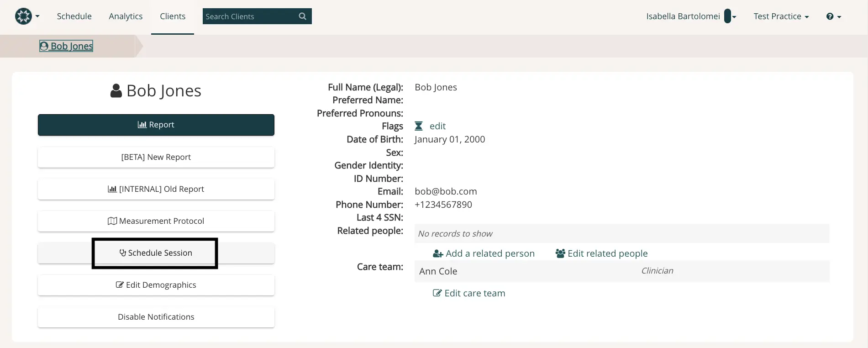Switch to the Schedule tab
The height and width of the screenshot is (348, 868).
tap(74, 16)
